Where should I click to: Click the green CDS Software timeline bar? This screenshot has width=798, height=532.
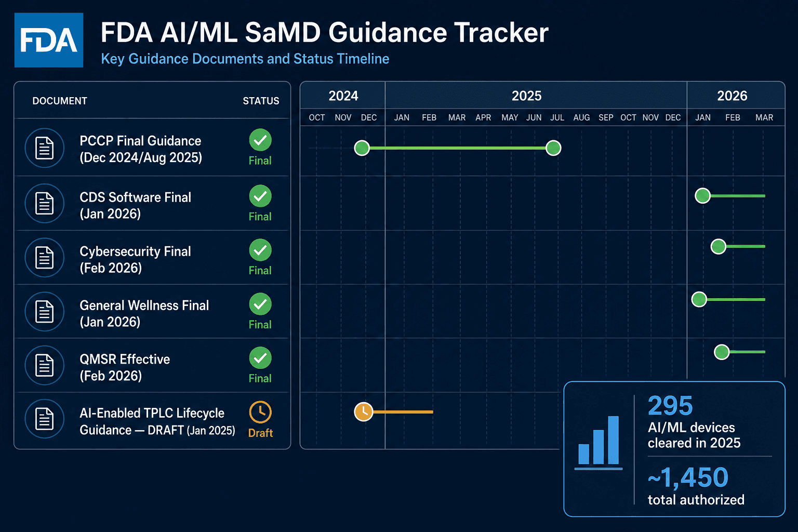[x=738, y=196]
